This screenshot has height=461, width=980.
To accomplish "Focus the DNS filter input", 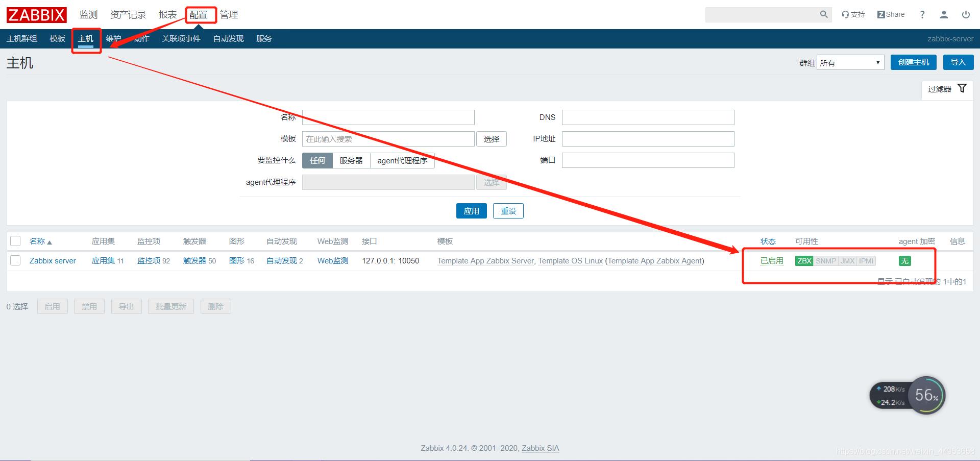I will click(x=648, y=117).
